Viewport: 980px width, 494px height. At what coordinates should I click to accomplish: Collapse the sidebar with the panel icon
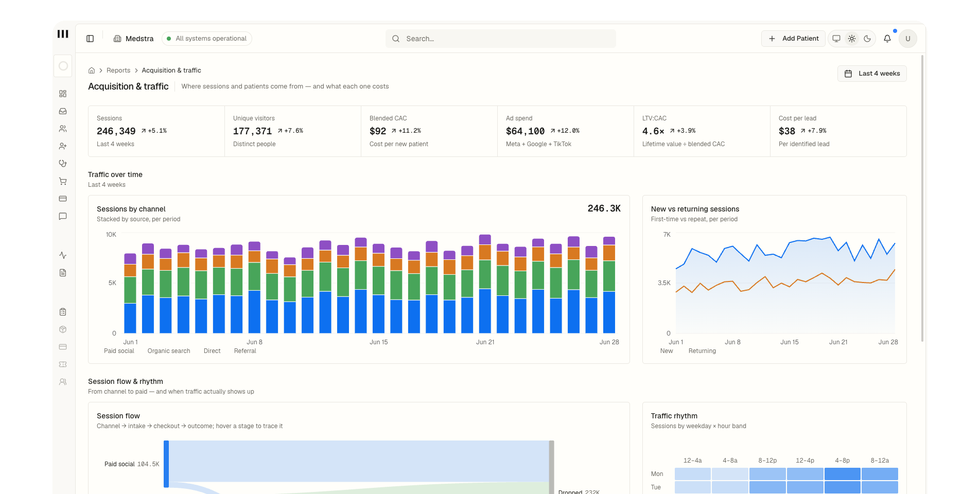click(x=90, y=39)
